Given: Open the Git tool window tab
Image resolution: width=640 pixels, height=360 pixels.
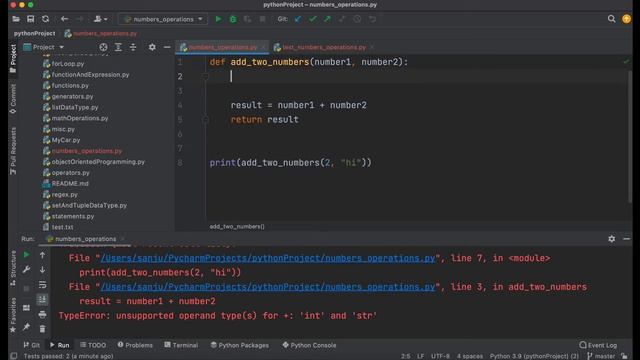Looking at the screenshot, I should [x=31, y=345].
